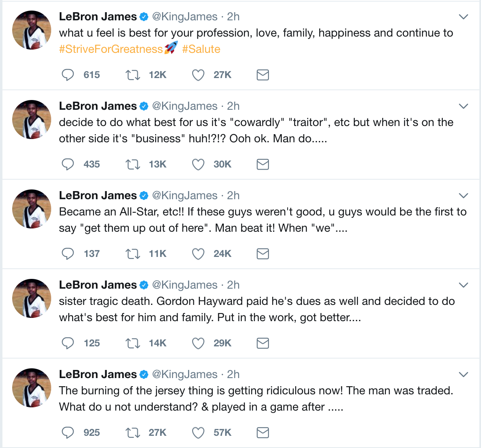This screenshot has width=481, height=448.
Task: Retweet the "cowardly" "traitor" tweet
Action: point(133,164)
